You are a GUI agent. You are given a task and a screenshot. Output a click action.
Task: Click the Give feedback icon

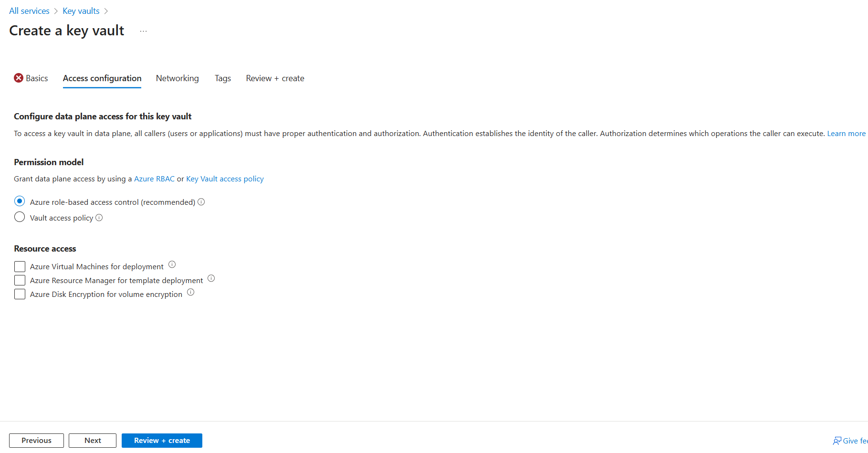(837, 441)
